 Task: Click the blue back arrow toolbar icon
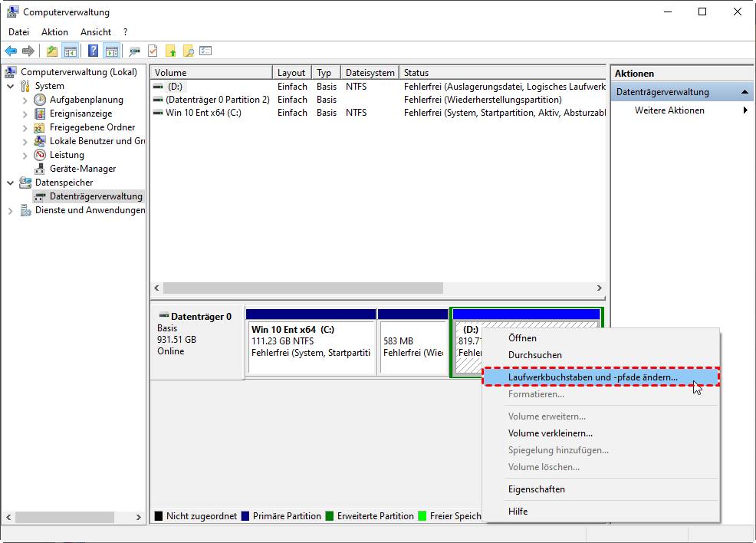(x=11, y=51)
